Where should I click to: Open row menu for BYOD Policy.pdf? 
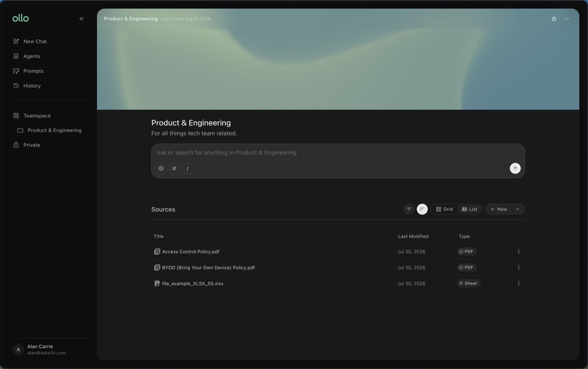tap(519, 268)
